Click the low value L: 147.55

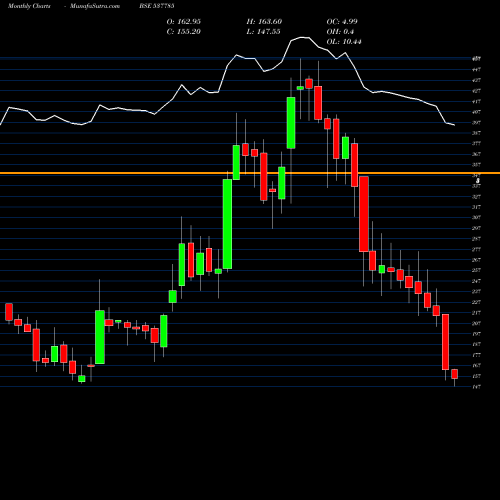click(264, 32)
